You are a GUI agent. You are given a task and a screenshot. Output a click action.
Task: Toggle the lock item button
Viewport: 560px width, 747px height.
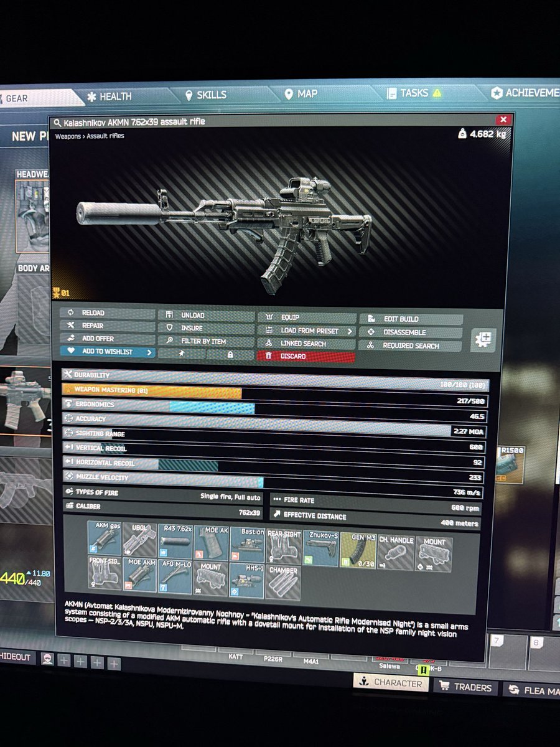tap(230, 354)
